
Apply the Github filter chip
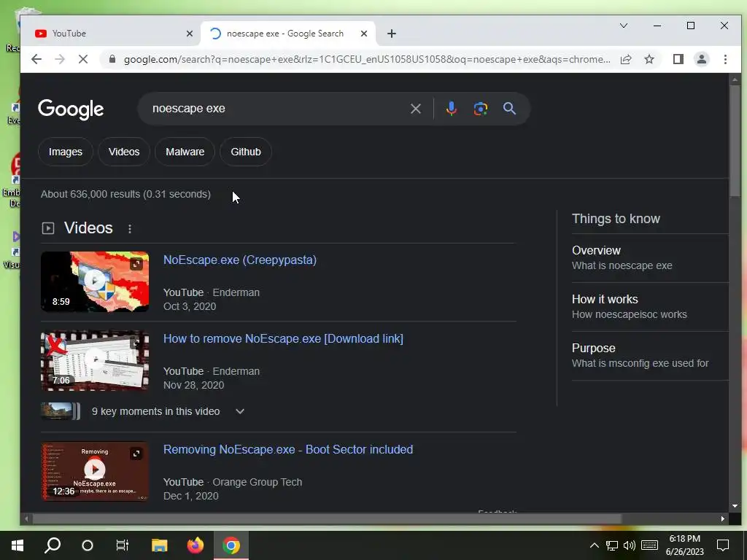point(246,152)
